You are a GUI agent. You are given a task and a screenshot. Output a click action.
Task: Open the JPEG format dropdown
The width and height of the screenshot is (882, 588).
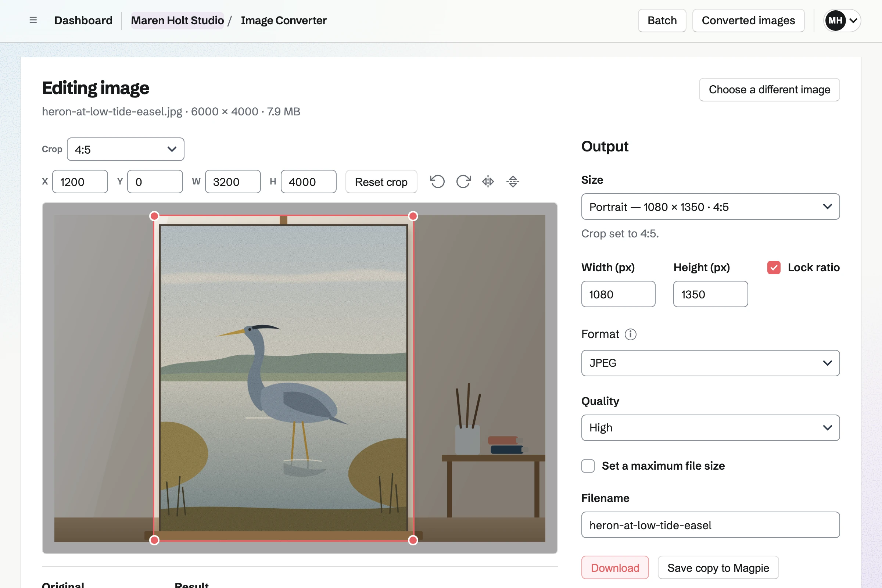coord(710,363)
